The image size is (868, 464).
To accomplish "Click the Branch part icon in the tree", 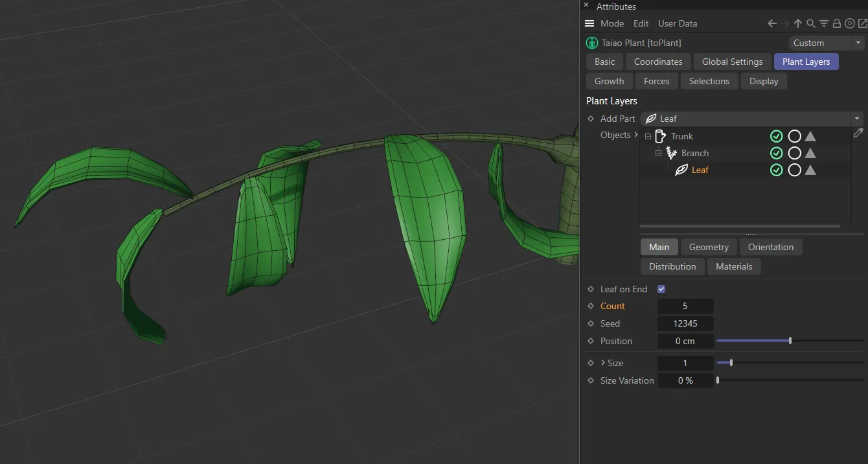I will pos(670,153).
